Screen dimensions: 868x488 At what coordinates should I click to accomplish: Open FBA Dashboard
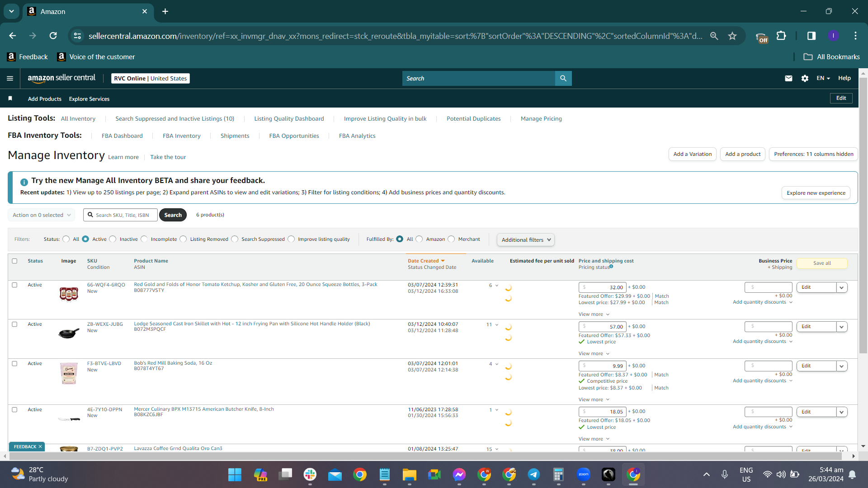tap(122, 136)
